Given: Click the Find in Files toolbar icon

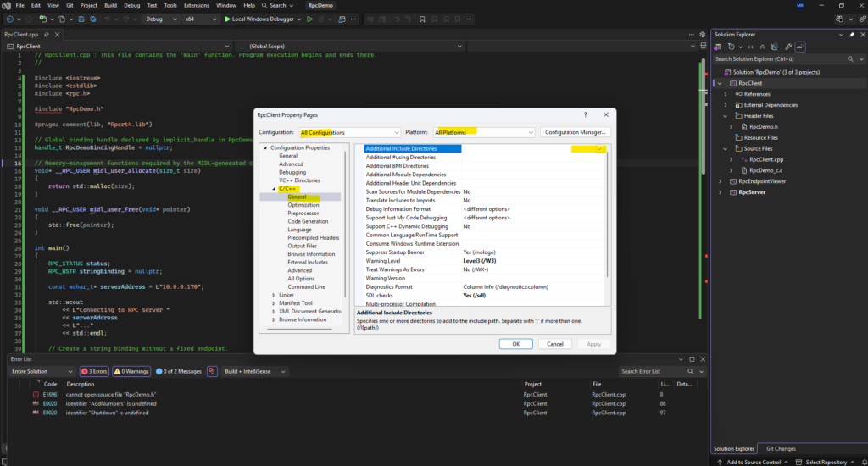Looking at the screenshot, I should tap(342, 19).
